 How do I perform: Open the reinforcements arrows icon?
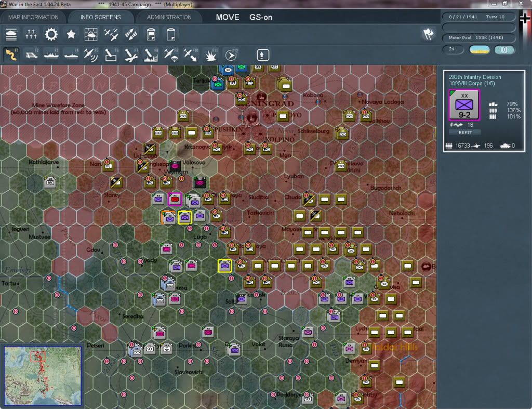pos(131,34)
